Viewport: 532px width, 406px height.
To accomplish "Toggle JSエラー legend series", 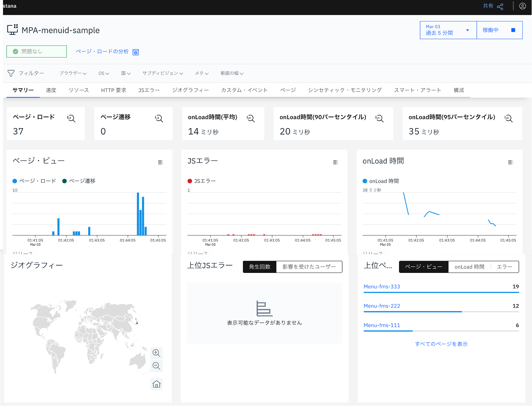I will pyautogui.click(x=202, y=181).
